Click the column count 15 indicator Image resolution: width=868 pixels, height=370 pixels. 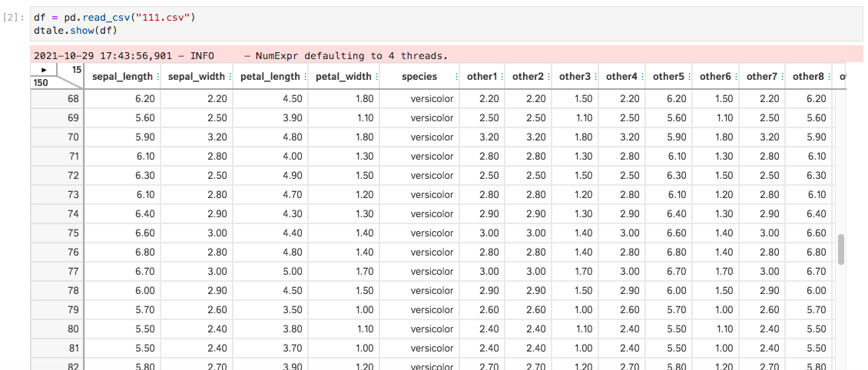[77, 70]
